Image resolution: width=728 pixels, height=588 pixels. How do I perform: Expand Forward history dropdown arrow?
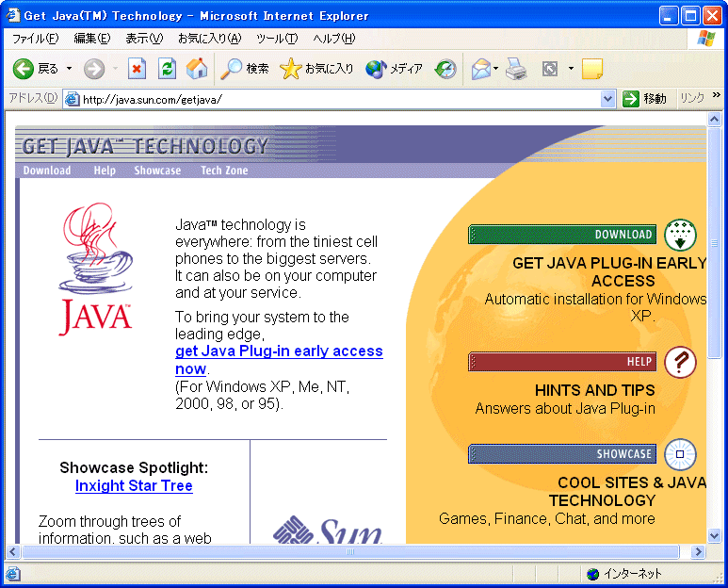(x=115, y=69)
